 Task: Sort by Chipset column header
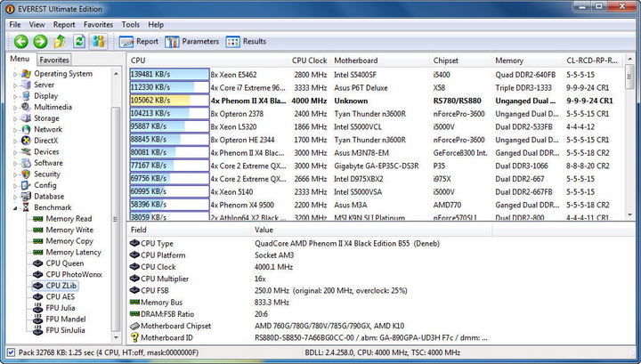(x=460, y=61)
